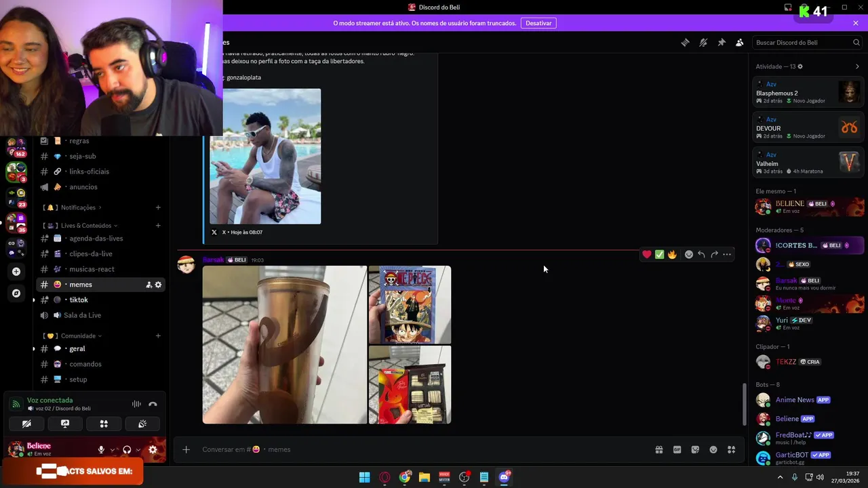Create channel in Lives & Conteúdos category
Screen dimensions: 868x488
[x=158, y=226]
